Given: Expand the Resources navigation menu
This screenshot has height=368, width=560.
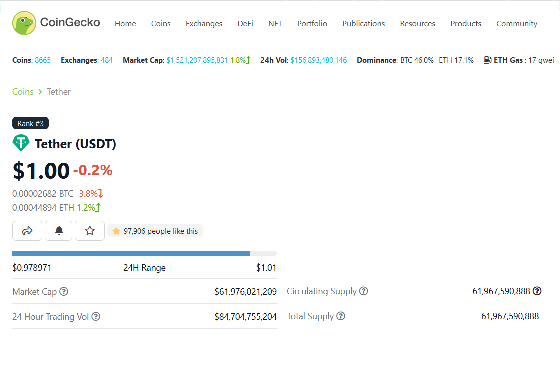Looking at the screenshot, I should (x=417, y=24).
